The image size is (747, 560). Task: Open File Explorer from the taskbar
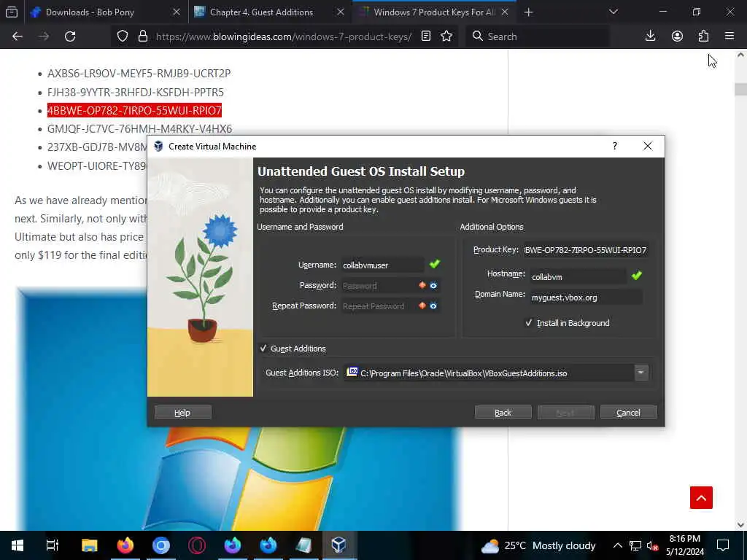[90, 545]
